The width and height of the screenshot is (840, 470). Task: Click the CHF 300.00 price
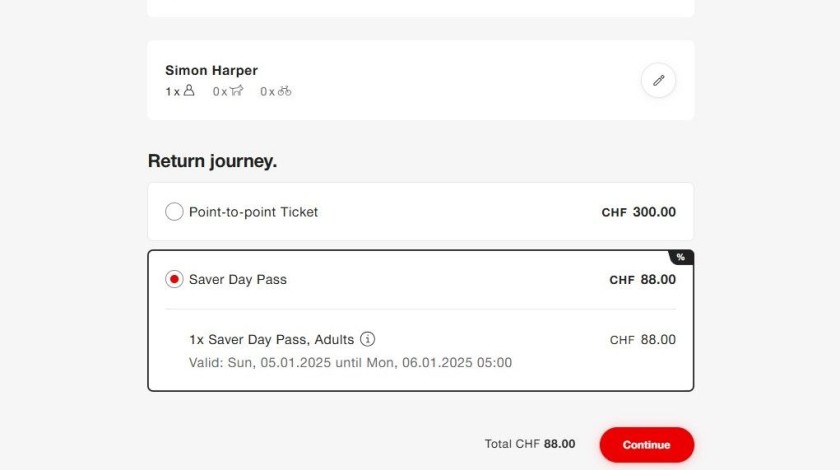(x=638, y=212)
